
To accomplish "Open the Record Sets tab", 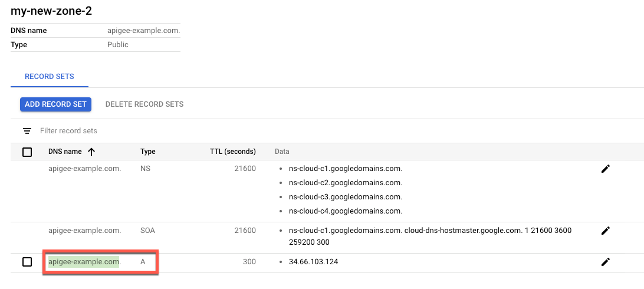I will click(x=49, y=77).
